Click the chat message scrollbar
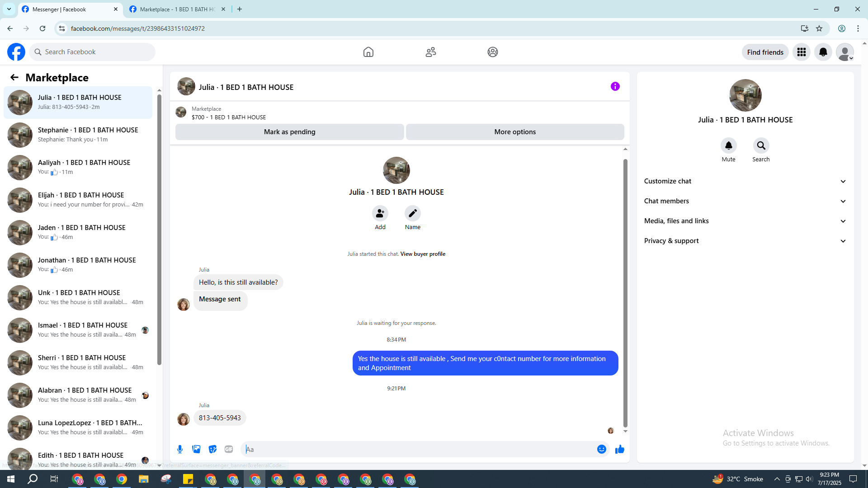Viewport: 868px width, 488px height. click(x=625, y=293)
